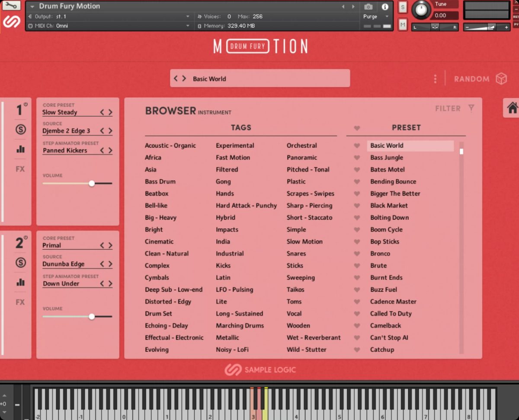
Task: Load the Buzz Fuel preset
Action: click(384, 290)
